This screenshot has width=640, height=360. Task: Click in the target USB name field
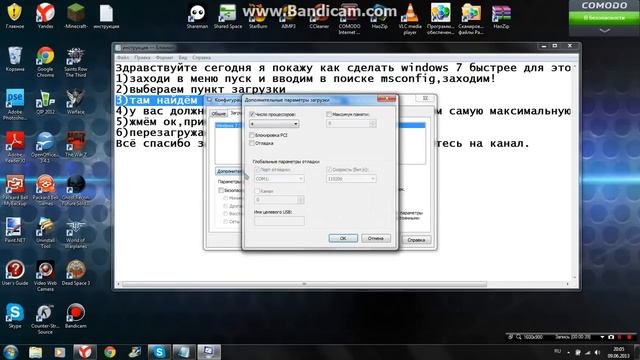(279, 221)
